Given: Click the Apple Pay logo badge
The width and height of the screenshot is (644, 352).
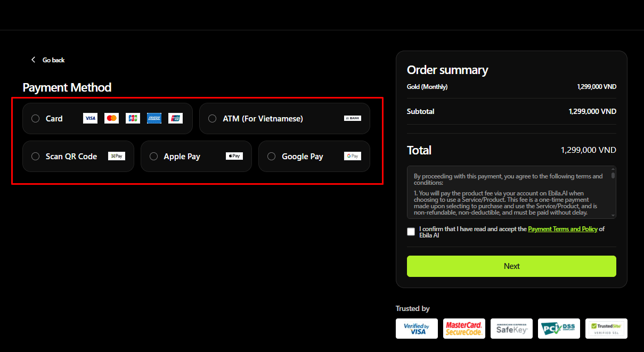Looking at the screenshot, I should point(234,155).
